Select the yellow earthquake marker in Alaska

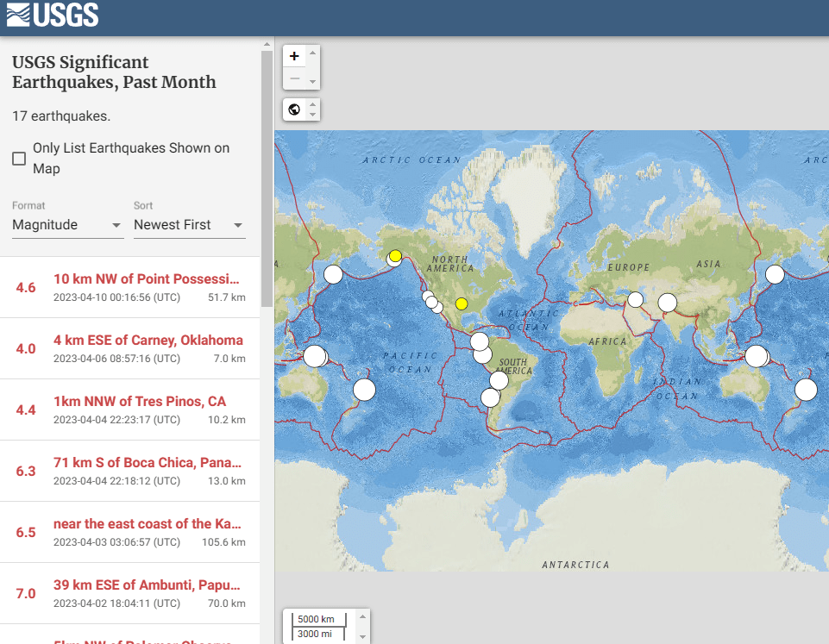tap(395, 256)
